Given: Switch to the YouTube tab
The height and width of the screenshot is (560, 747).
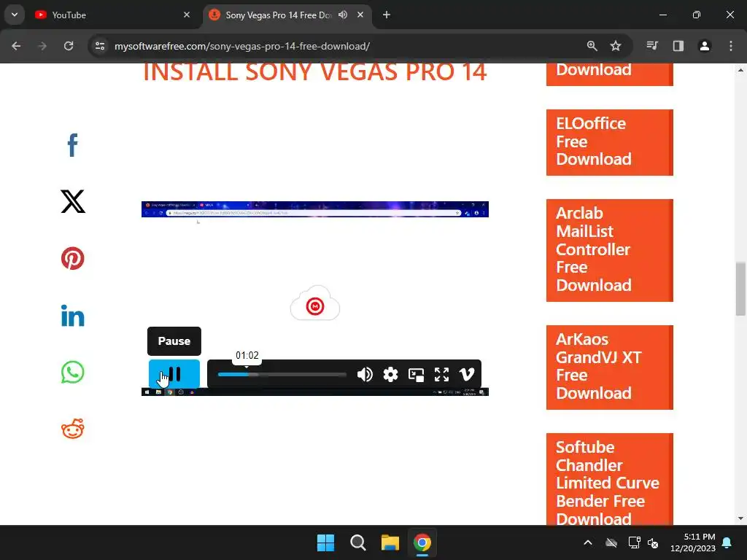Looking at the screenshot, I should [112, 15].
